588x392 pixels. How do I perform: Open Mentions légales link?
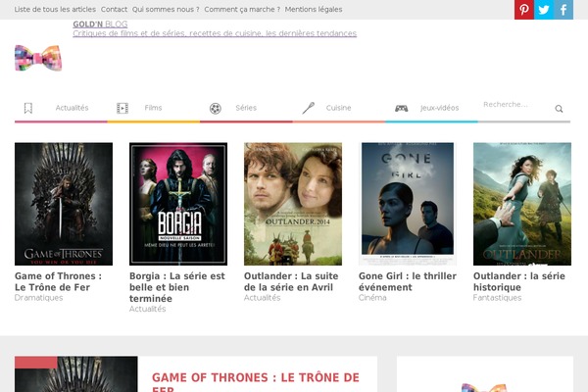click(314, 10)
